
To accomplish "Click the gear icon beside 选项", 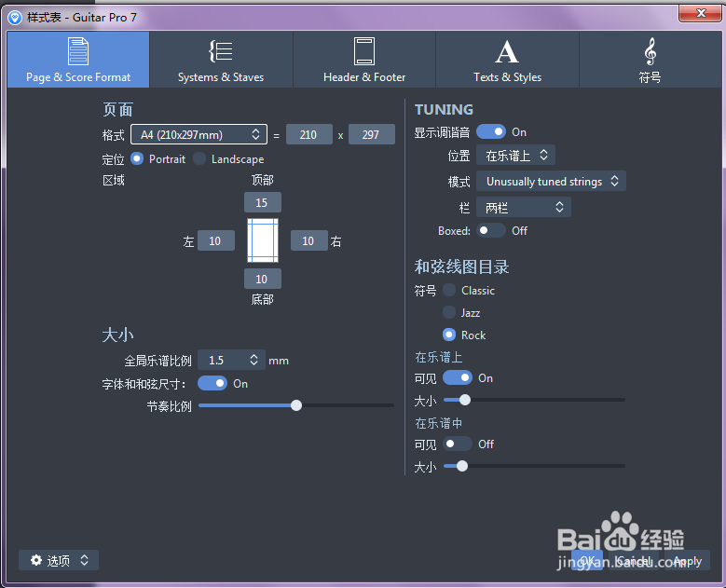I will pos(36,560).
